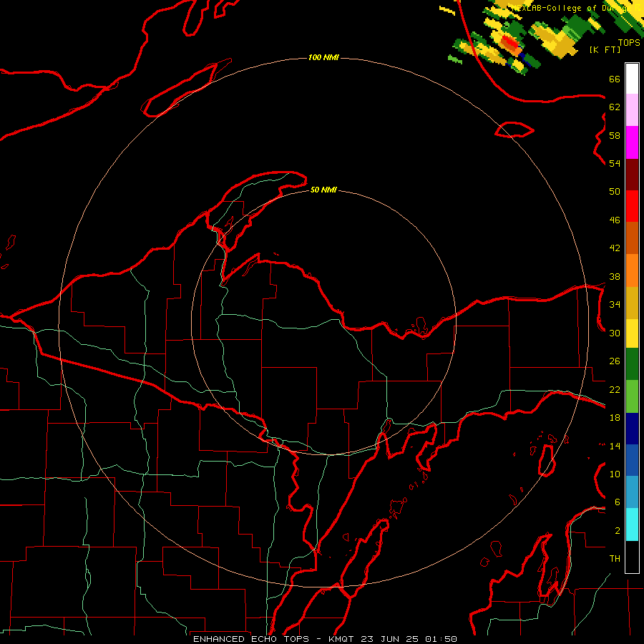Click the legend value '14'
This screenshot has height=644, width=644.
pos(615,446)
